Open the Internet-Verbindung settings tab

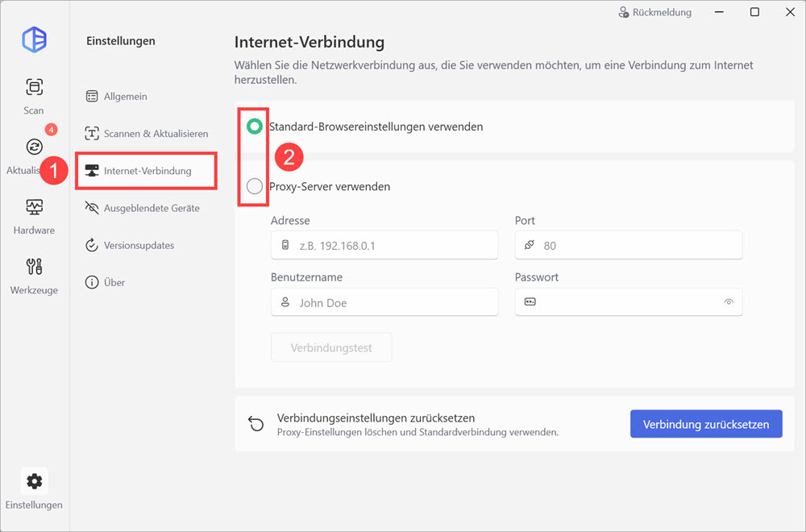coord(147,171)
